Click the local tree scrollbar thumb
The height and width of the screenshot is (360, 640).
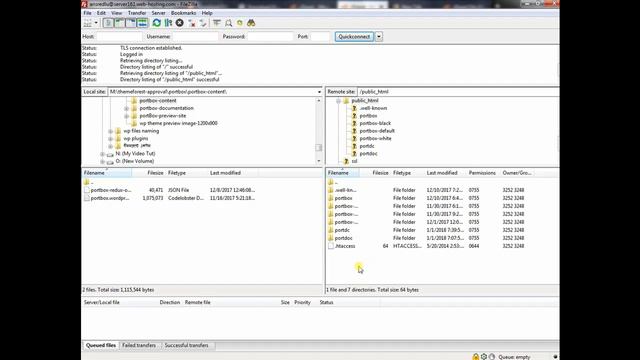pos(319,147)
